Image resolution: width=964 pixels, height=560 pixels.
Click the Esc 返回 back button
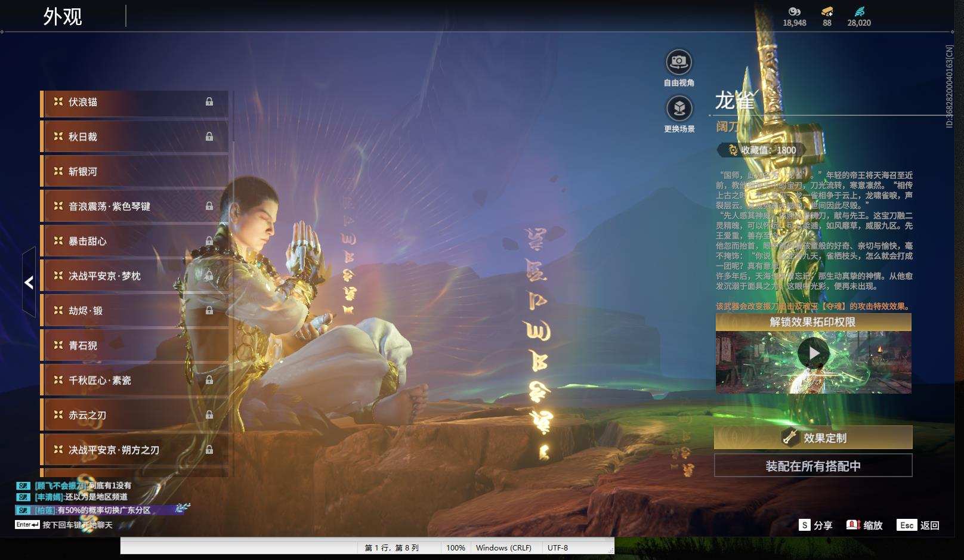(918, 525)
